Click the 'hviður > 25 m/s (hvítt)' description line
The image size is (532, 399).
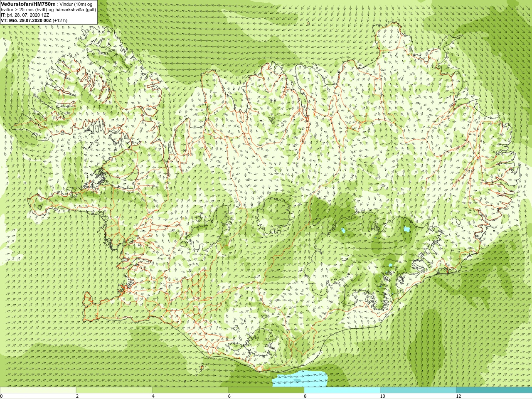(x=48, y=9)
